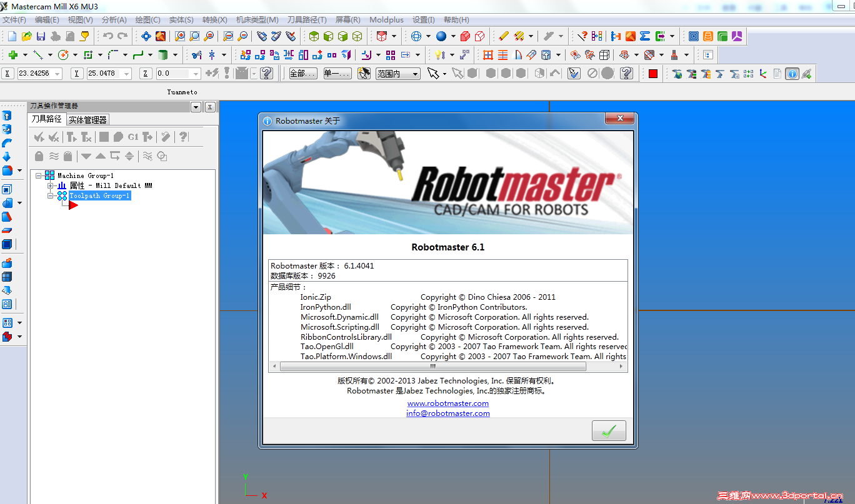Viewport: 855px width, 504px height.
Task: Create a new file with the blank page icon
Action: (x=12, y=36)
